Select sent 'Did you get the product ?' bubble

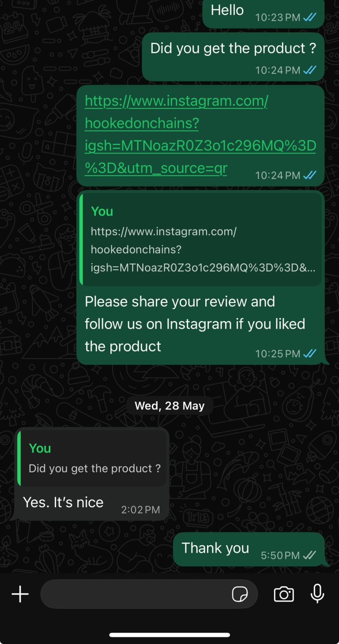233,56
